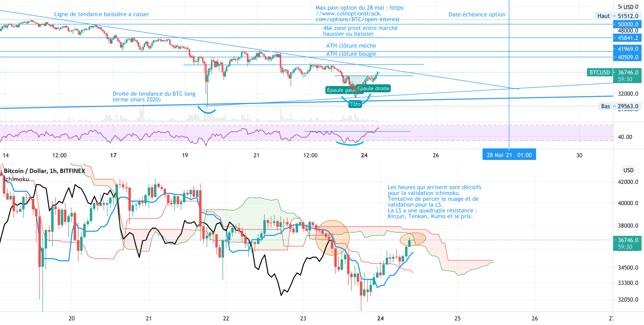Select the 41969.0 price level label
The width and height of the screenshot is (644, 325).
coord(627,49)
